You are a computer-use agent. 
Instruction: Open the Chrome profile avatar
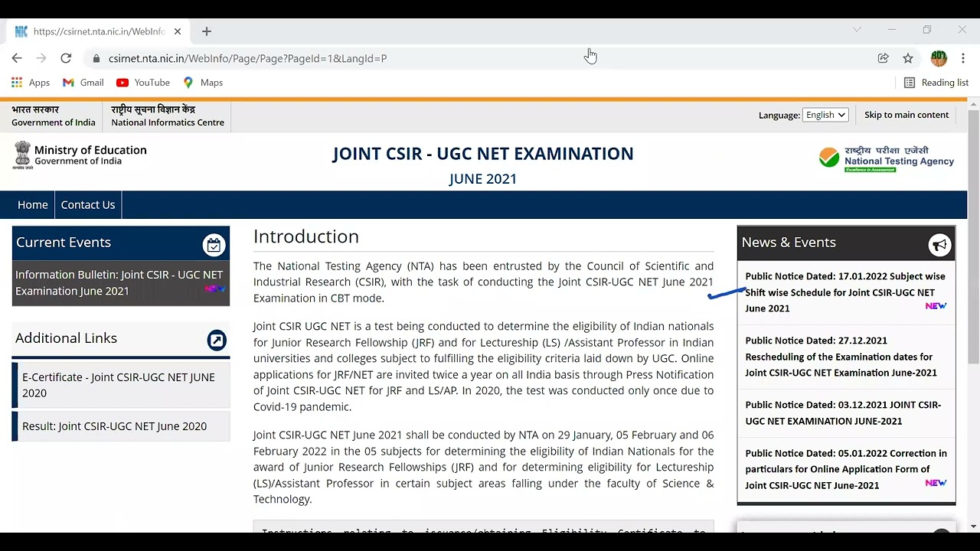pyautogui.click(x=939, y=58)
